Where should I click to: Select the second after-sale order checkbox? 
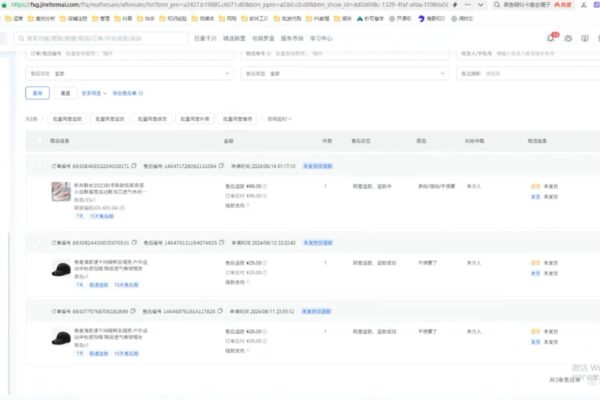point(39,242)
